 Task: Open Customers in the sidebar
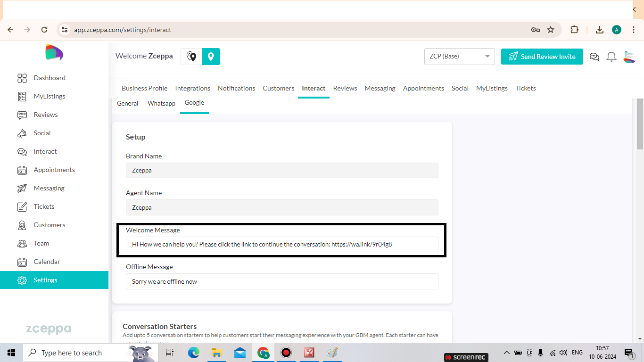click(41, 225)
